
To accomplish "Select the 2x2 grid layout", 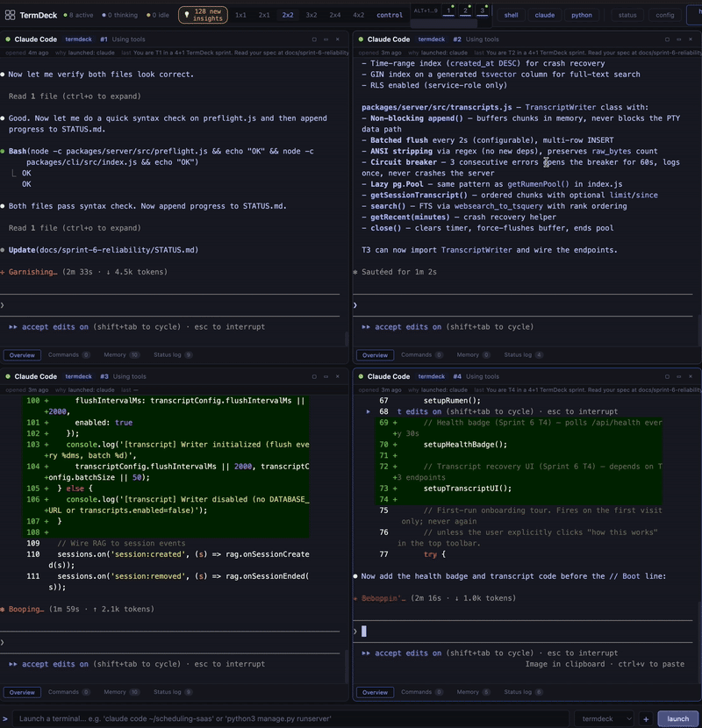I will (288, 15).
